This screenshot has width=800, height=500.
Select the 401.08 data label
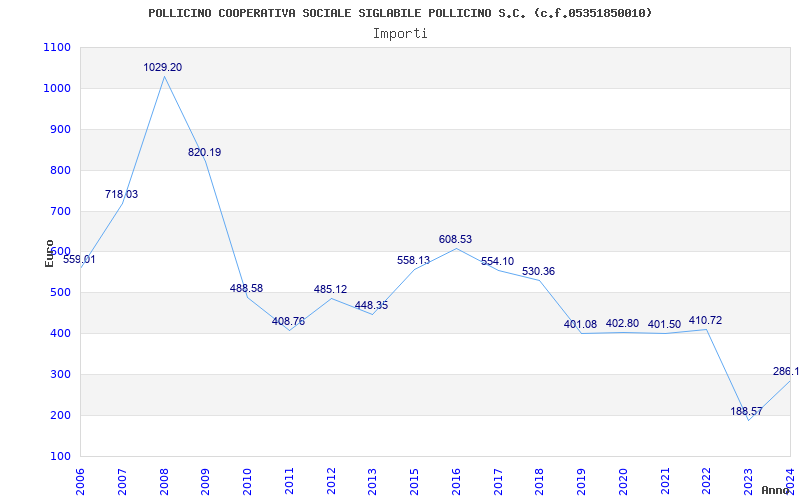[x=580, y=324]
